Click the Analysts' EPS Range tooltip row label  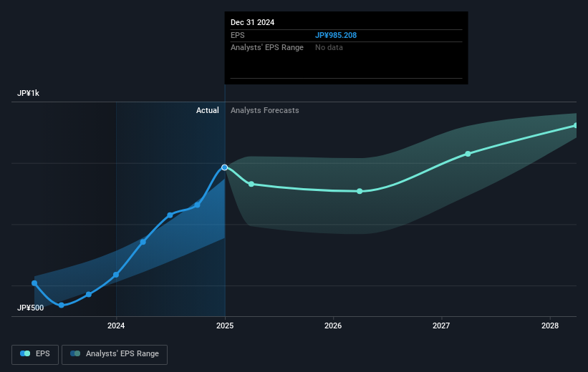tap(267, 48)
